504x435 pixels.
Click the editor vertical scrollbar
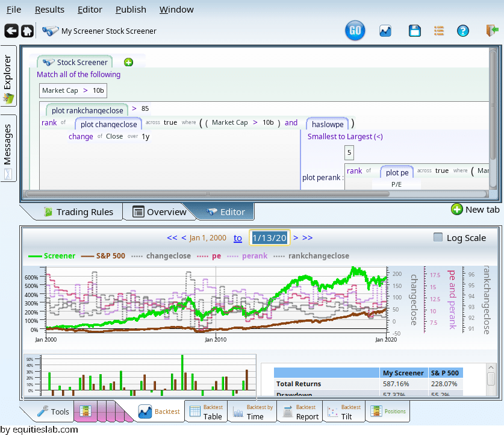pyautogui.click(x=493, y=104)
